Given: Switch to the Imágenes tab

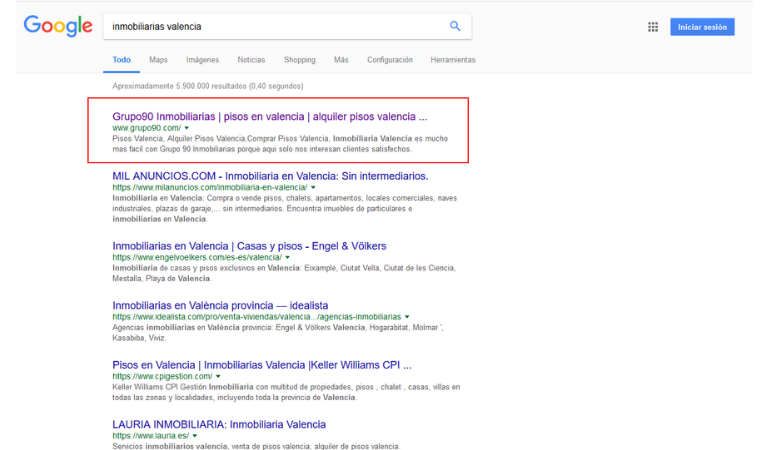Looking at the screenshot, I should [202, 60].
